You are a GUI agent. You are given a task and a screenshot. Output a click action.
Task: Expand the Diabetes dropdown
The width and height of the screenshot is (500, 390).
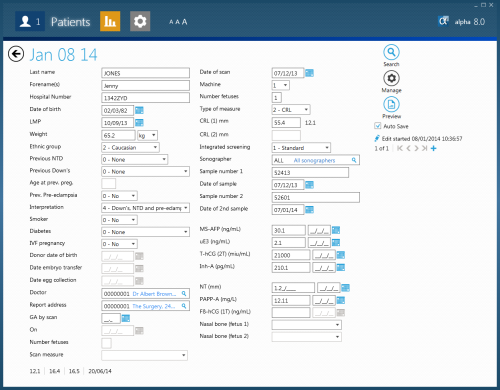click(186, 232)
